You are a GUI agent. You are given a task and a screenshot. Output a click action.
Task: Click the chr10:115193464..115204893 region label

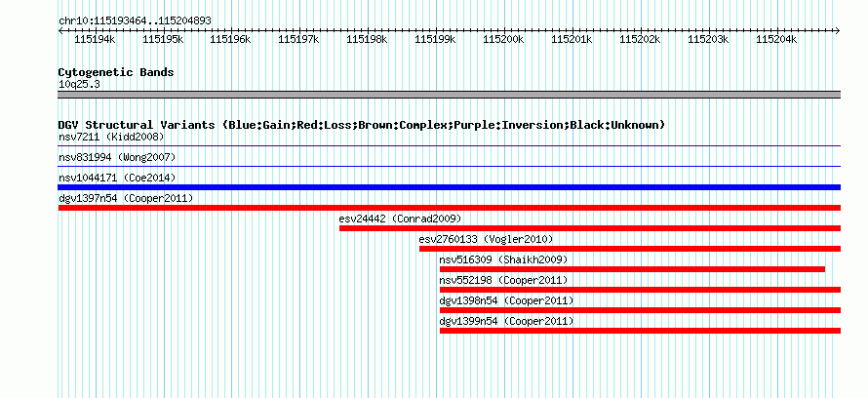tap(135, 21)
